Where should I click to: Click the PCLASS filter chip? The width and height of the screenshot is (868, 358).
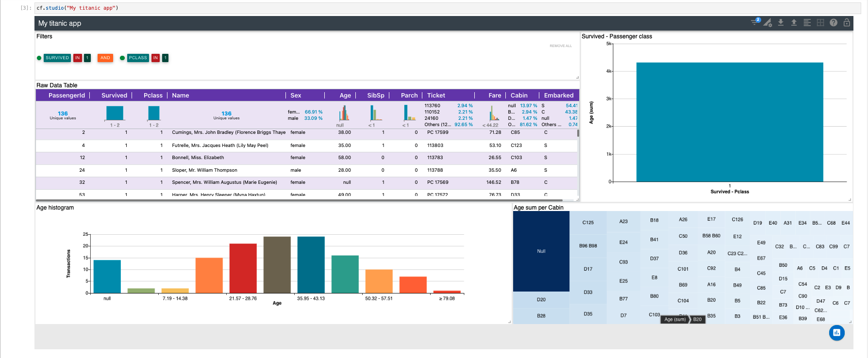click(x=138, y=58)
